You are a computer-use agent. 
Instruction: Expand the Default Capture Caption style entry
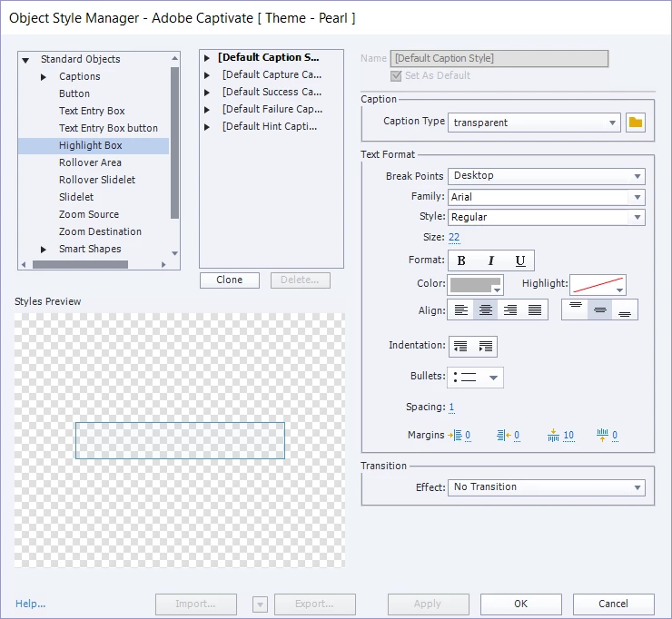tap(206, 75)
